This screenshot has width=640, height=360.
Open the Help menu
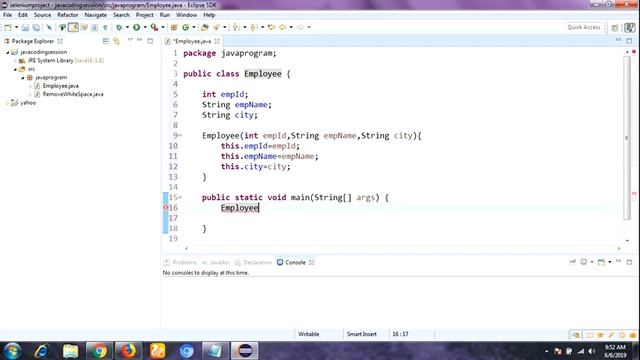click(x=209, y=15)
